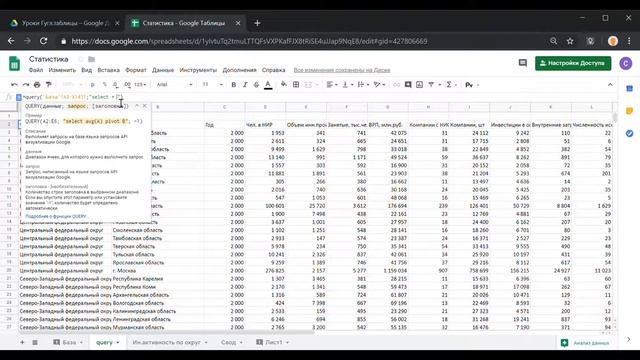Viewport: 640px width, 360px height.
Task: Open Tasks in the side panel
Action: pos(629,133)
